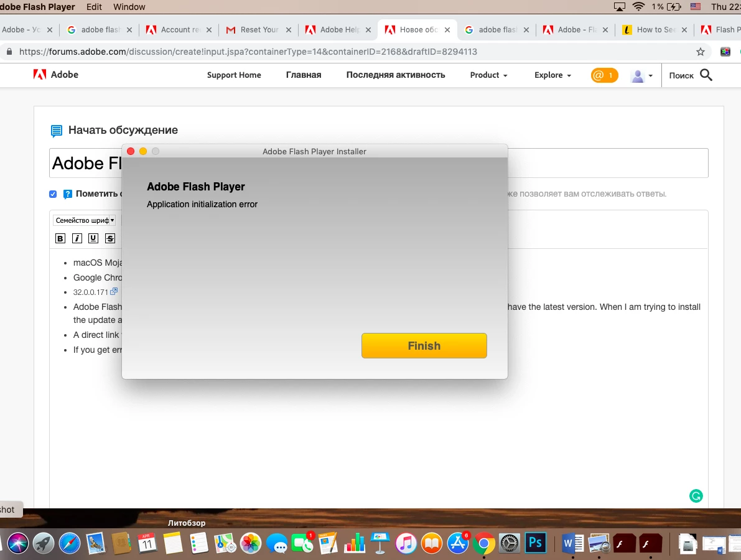Open Reminders list icon in dock
The width and height of the screenshot is (741, 560).
[x=199, y=543]
